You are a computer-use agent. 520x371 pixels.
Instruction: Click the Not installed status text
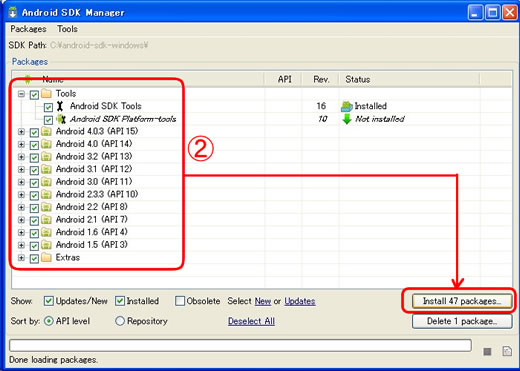pyautogui.click(x=380, y=119)
